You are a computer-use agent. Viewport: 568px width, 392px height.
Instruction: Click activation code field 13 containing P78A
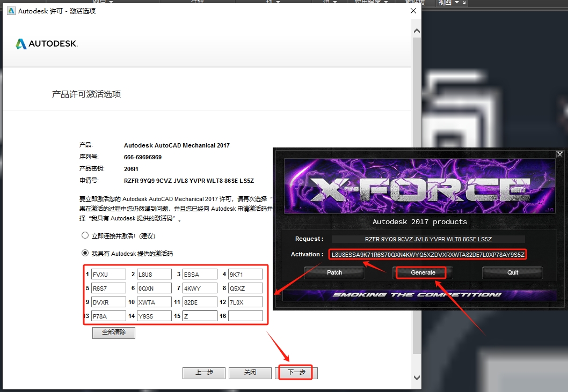click(x=108, y=316)
